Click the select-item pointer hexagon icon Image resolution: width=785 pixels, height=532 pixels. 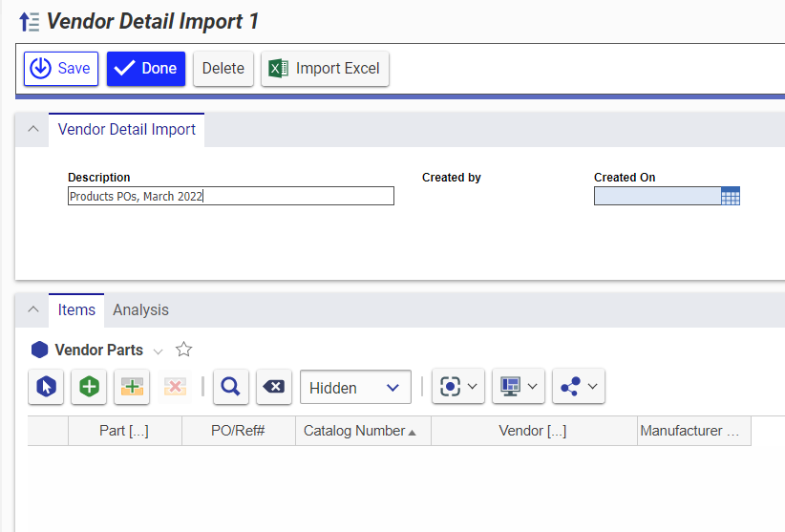pos(46,387)
